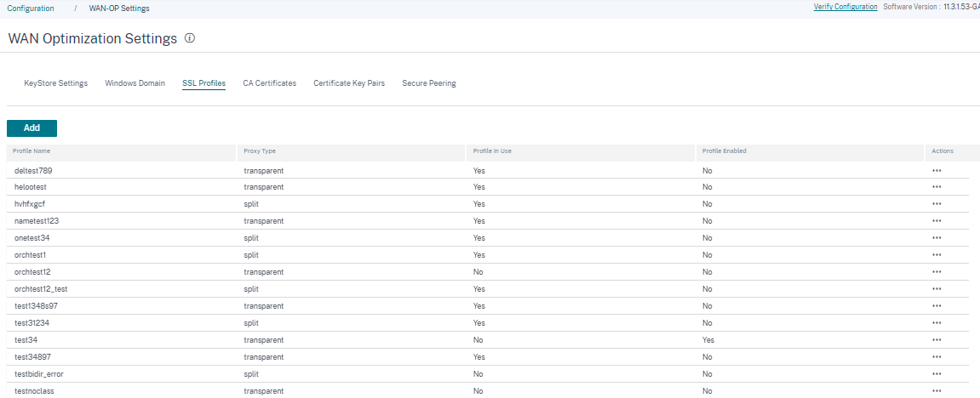This screenshot has height=398, width=980.
Task: Go to Secure Peering tab
Action: pyautogui.click(x=429, y=83)
